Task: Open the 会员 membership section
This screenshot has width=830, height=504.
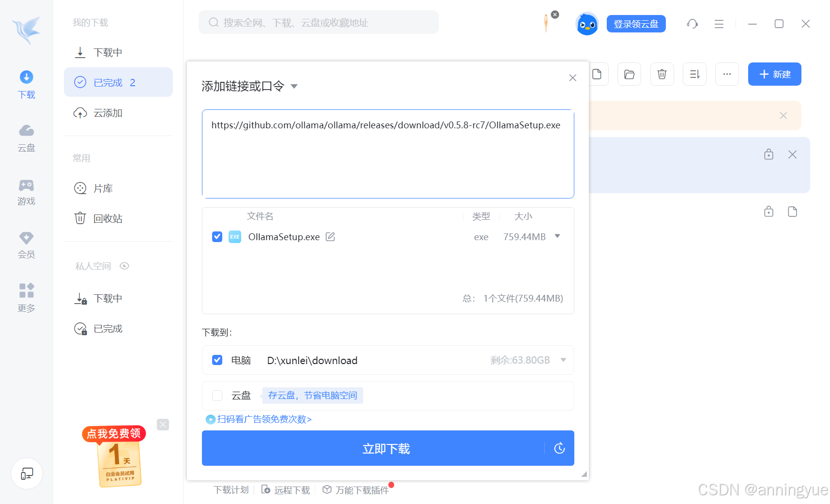Action: [x=26, y=245]
